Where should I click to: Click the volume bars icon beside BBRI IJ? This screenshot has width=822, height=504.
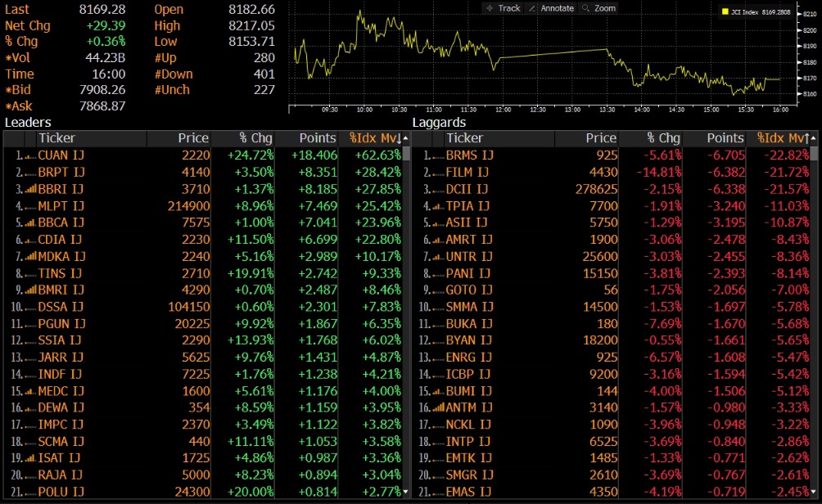coord(30,189)
